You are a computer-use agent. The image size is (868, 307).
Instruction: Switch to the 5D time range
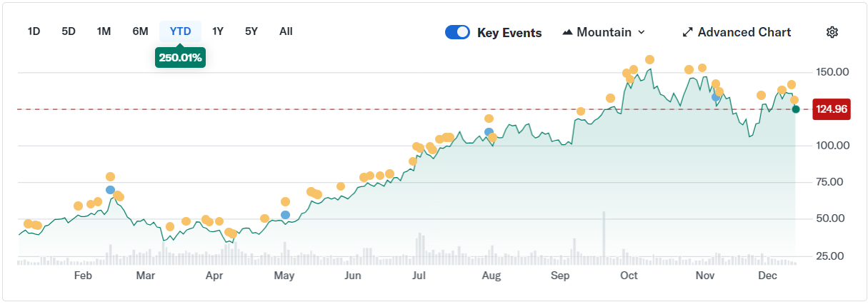[69, 31]
